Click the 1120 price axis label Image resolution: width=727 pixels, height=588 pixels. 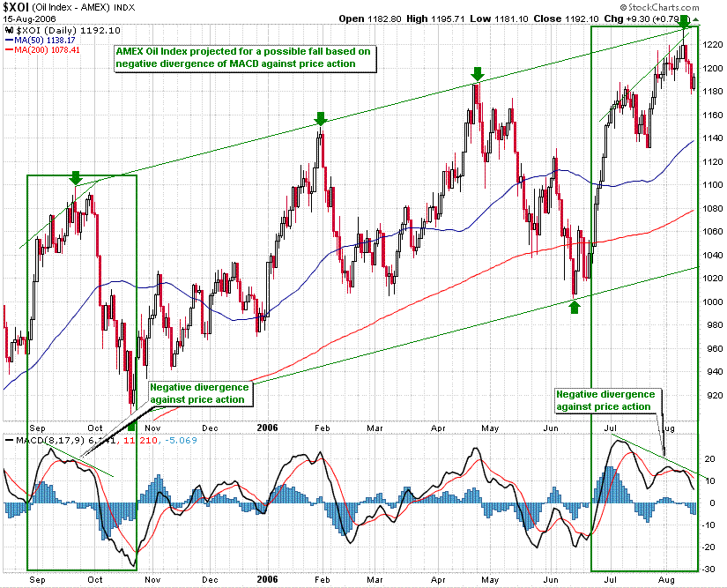coord(713,162)
